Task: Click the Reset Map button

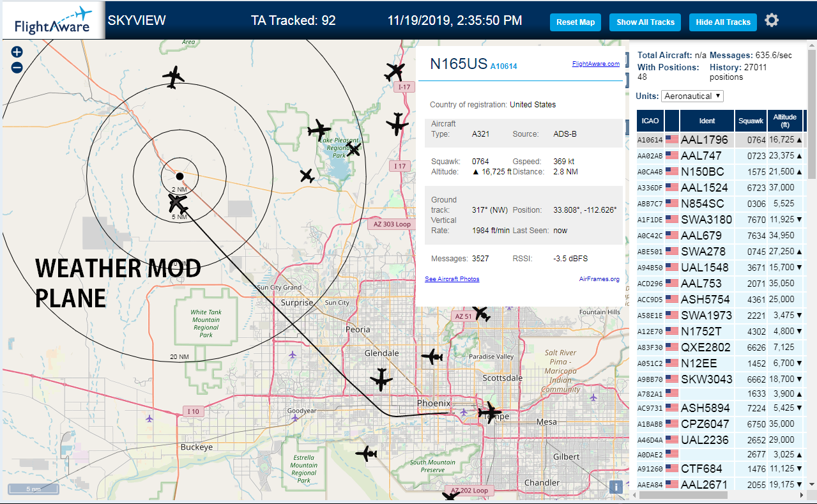Action: (576, 22)
